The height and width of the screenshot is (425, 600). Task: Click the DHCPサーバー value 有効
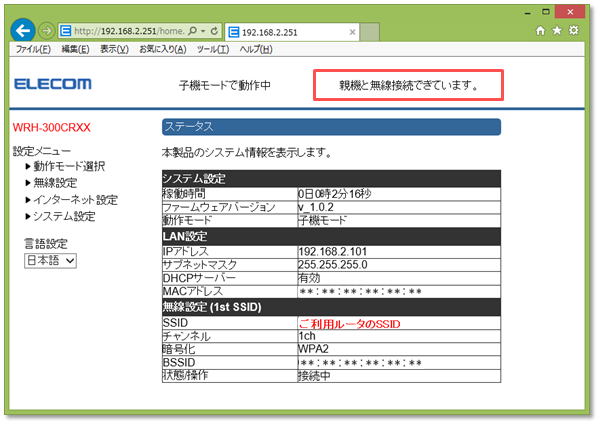(x=309, y=278)
